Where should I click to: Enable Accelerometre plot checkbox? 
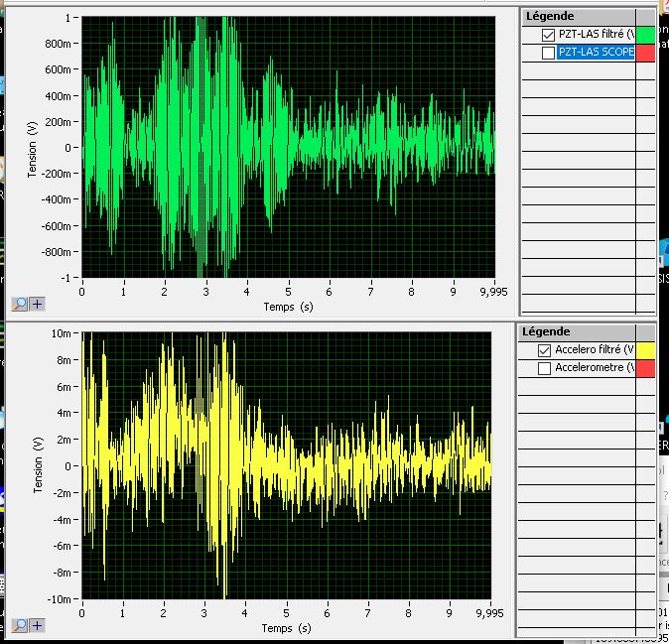point(544,368)
